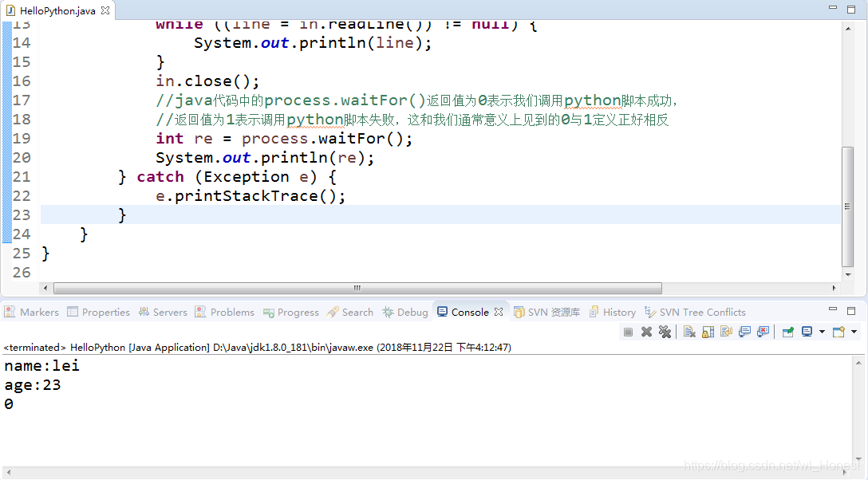This screenshot has width=868, height=480.
Task: Click the 'catch (Exception e)' statement
Action: 227,177
